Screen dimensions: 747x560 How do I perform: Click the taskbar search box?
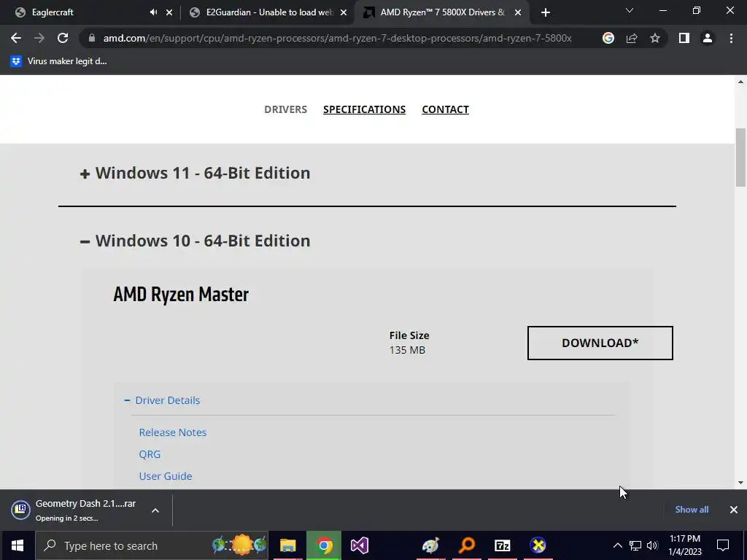pos(152,545)
